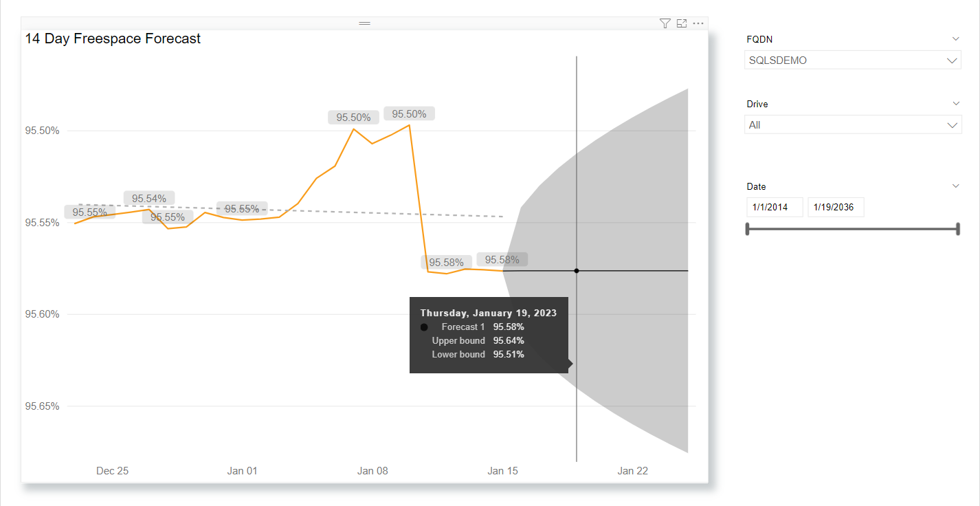Viewport: 980px width, 506px height.
Task: Collapse the Drive slicer header chevron
Action: pyautogui.click(x=955, y=104)
